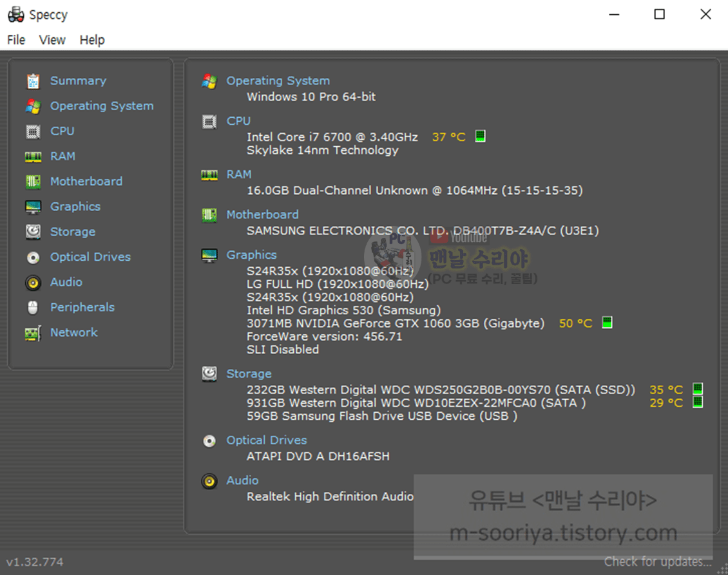The width and height of the screenshot is (728, 575).
Task: Click the Samsung Flash Drive USB Device line
Action: pos(382,417)
